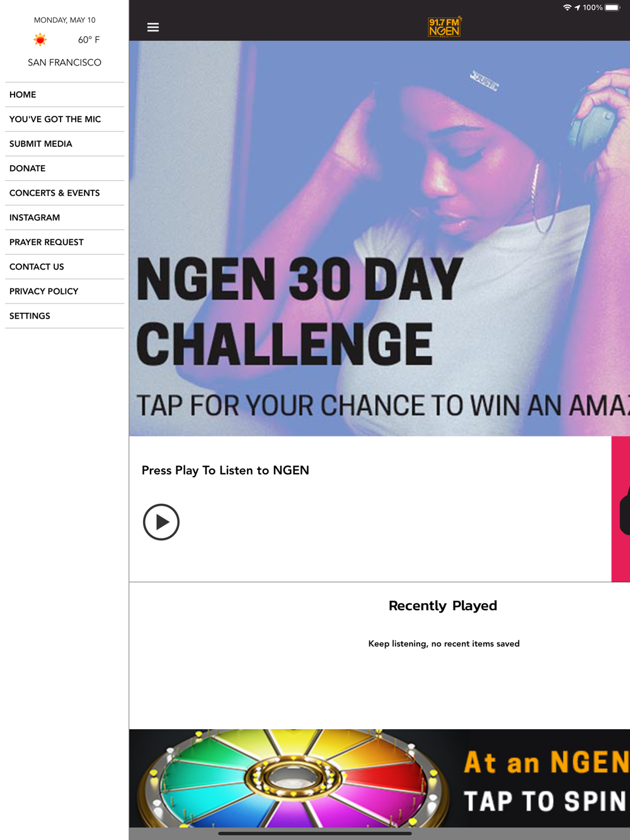Open You've Got The Mic

coord(64,119)
